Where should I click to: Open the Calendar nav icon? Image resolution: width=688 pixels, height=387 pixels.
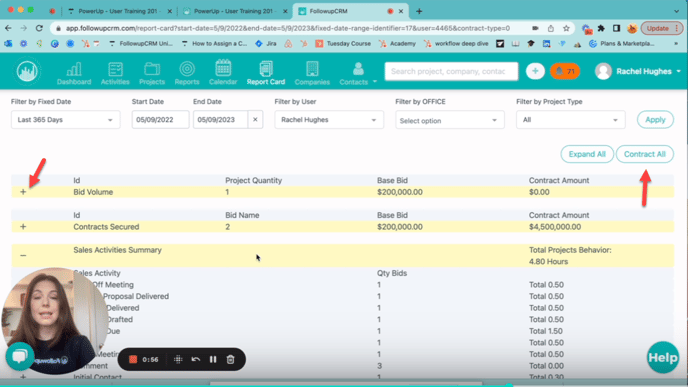[223, 73]
